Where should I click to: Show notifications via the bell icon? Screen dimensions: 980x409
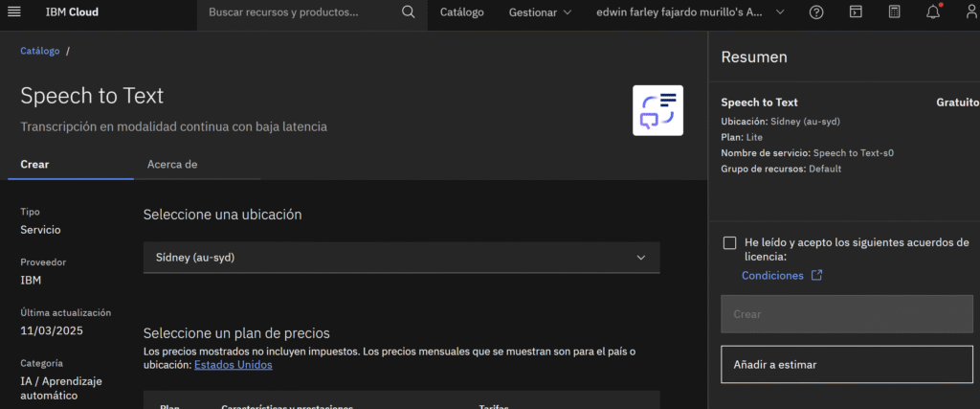[x=933, y=12]
